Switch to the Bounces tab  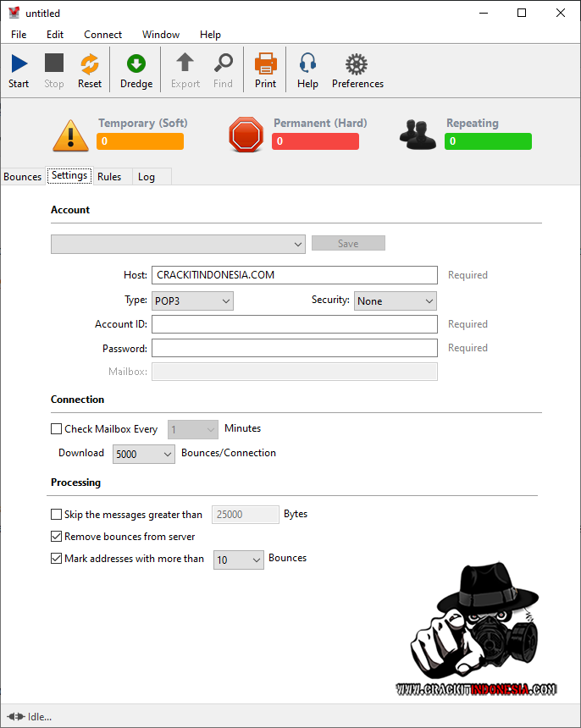coord(23,177)
